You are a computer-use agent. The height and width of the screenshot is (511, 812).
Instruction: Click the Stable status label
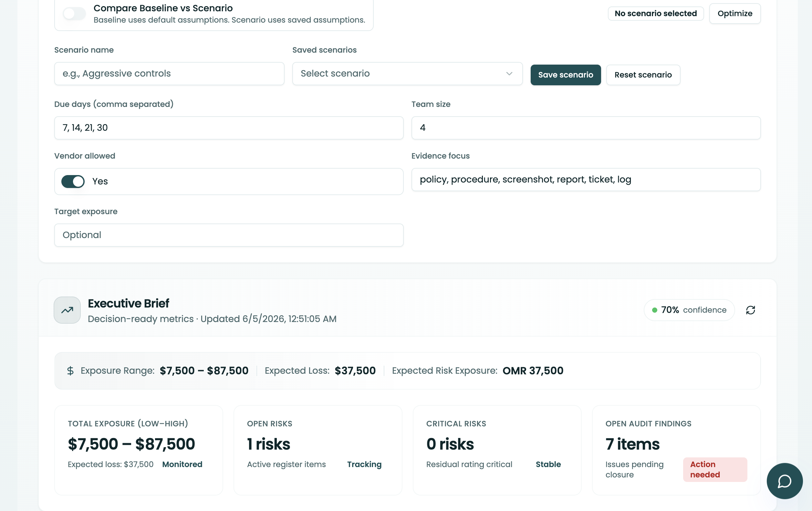tap(548, 464)
